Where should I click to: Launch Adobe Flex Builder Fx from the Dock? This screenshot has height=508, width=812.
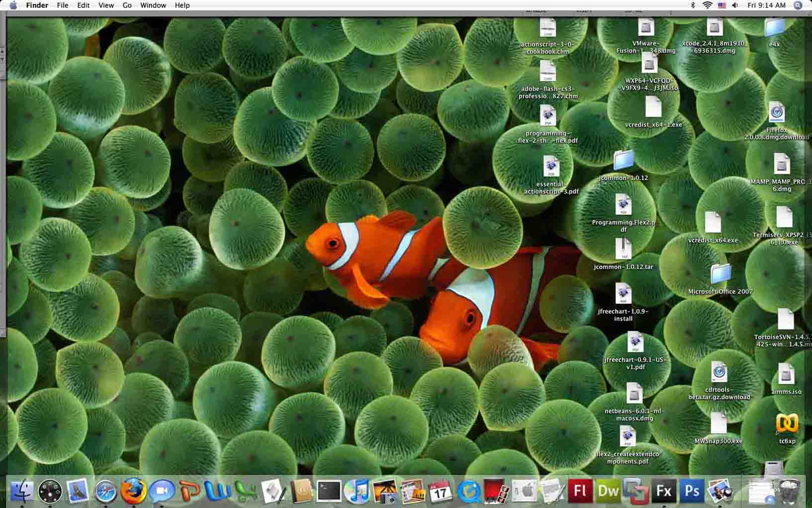coord(664,492)
